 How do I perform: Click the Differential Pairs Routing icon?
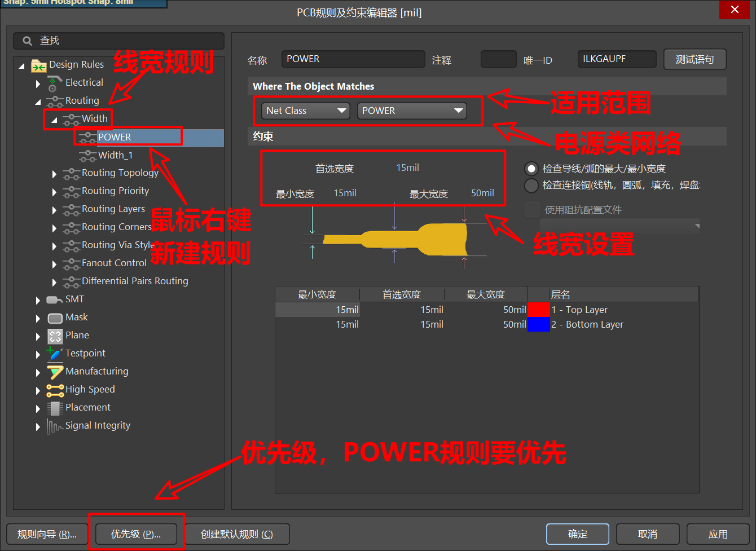(71, 282)
